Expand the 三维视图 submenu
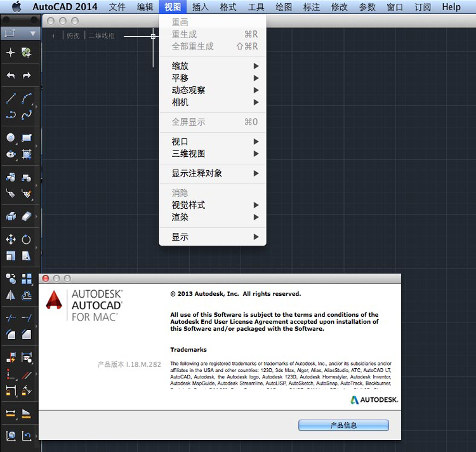 point(213,154)
